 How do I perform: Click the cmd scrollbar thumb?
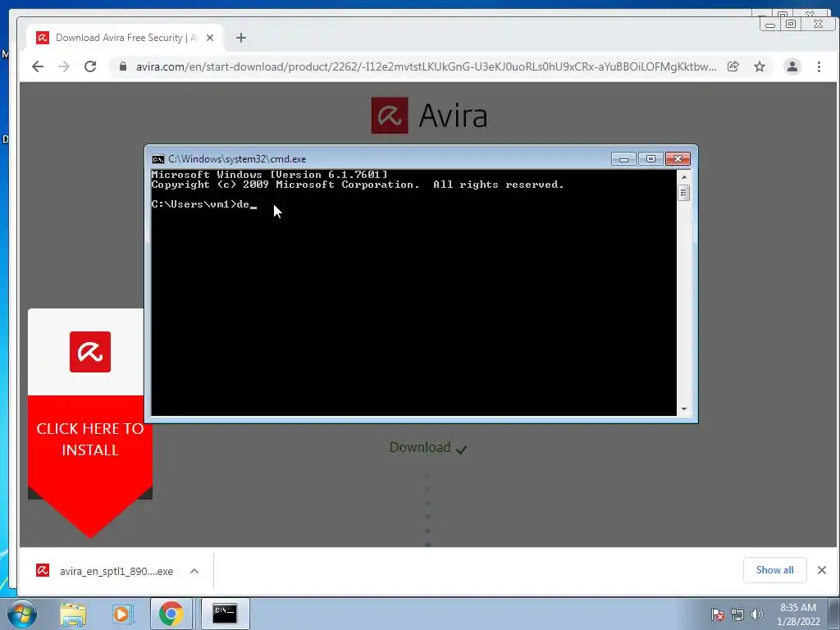tap(683, 192)
